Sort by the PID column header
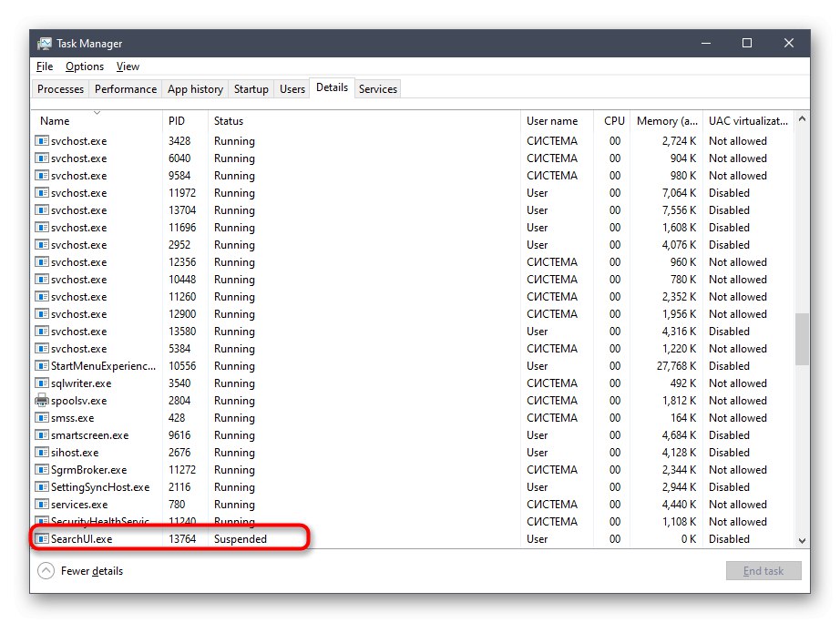The image size is (840, 623). point(185,120)
